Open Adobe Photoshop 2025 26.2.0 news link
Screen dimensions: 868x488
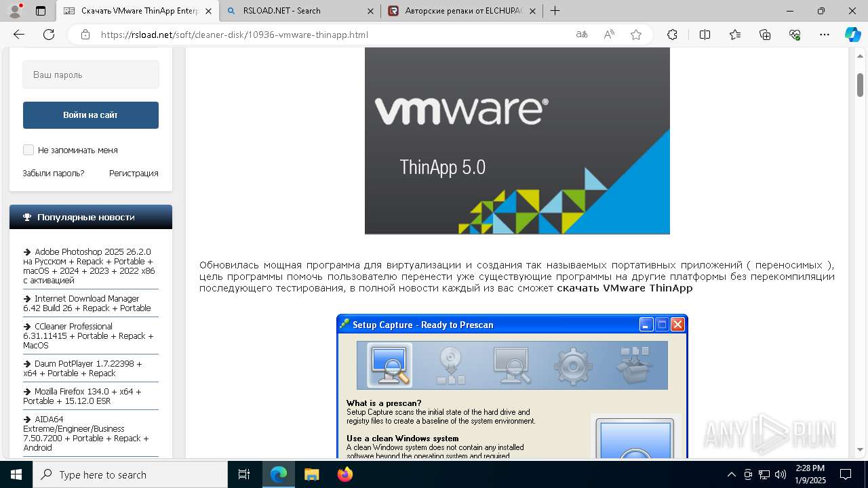[x=89, y=266]
